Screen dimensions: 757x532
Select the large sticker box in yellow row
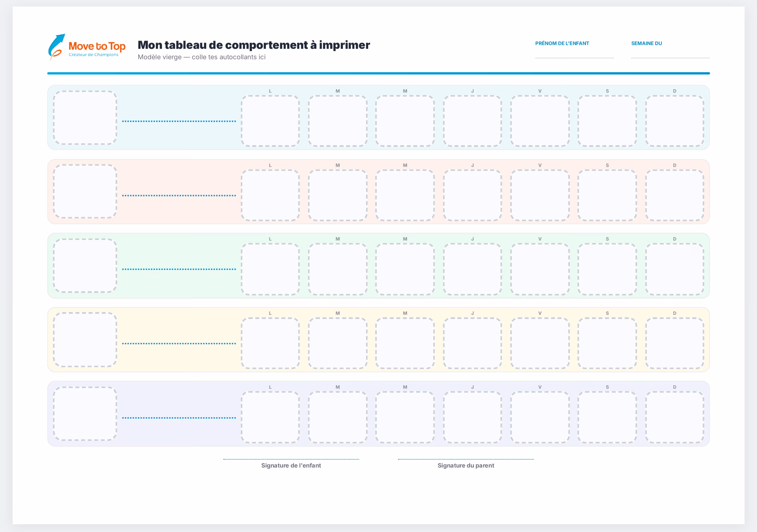tap(85, 340)
